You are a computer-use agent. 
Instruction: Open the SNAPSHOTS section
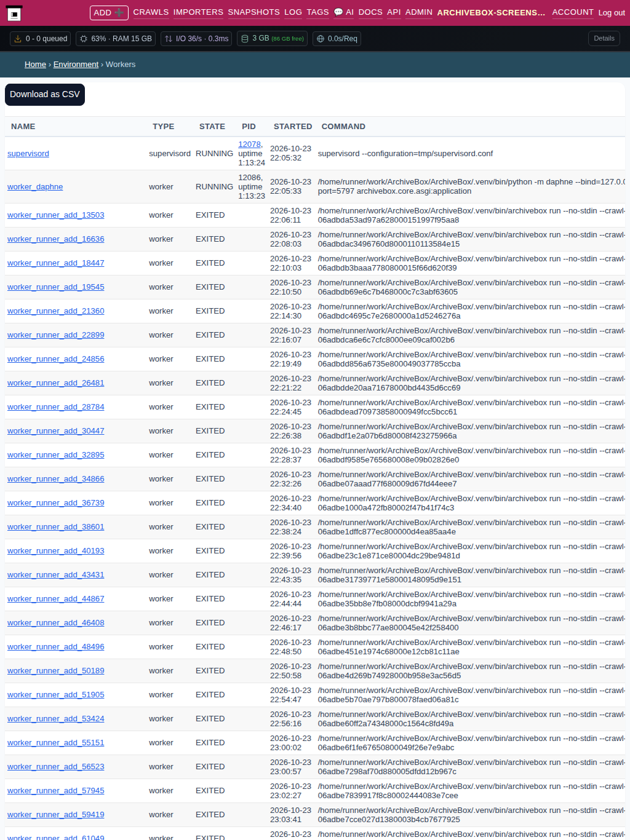coord(253,12)
